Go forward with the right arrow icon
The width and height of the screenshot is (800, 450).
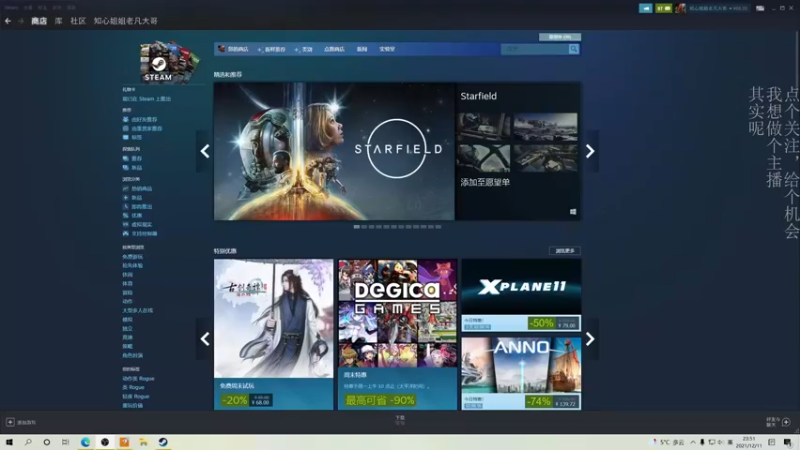click(21, 21)
